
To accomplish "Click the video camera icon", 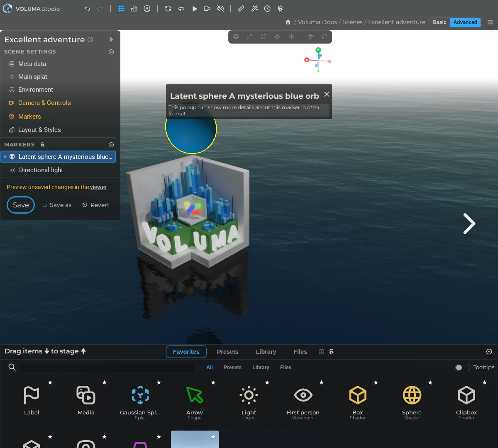I will click(x=207, y=9).
